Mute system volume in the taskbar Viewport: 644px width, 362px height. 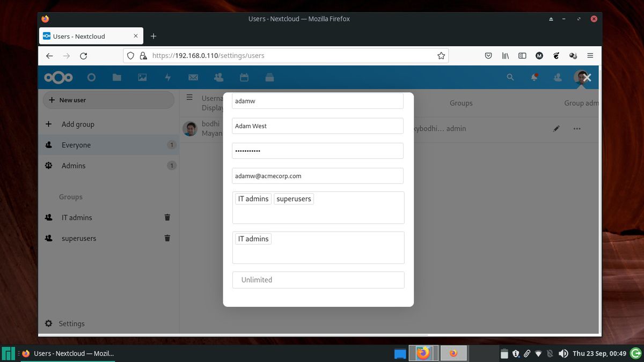click(x=563, y=353)
